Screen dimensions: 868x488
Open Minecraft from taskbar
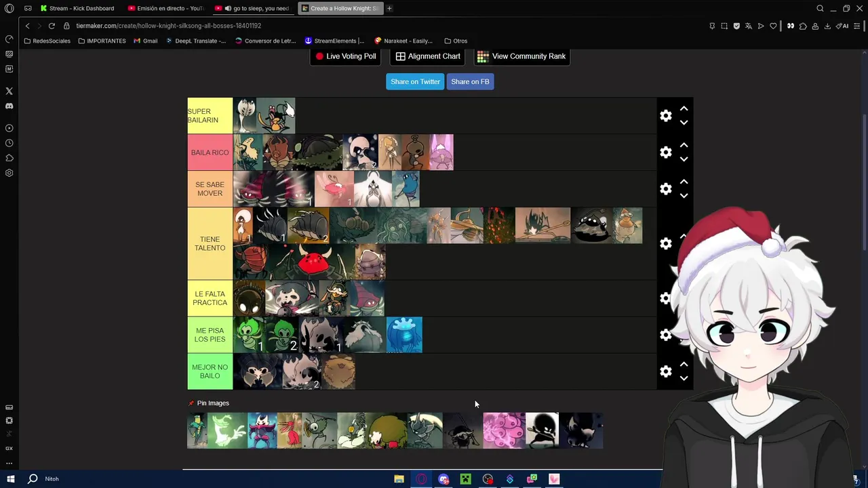point(465,479)
